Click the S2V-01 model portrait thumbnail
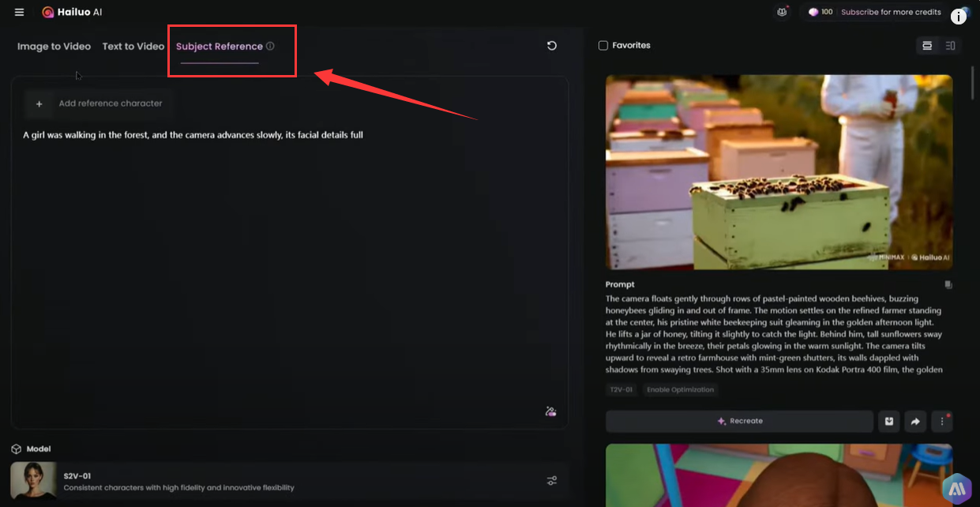 pyautogui.click(x=33, y=480)
